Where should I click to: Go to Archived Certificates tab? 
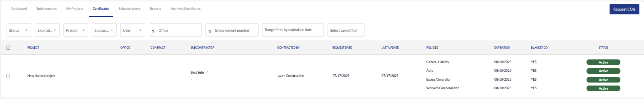pyautogui.click(x=186, y=8)
